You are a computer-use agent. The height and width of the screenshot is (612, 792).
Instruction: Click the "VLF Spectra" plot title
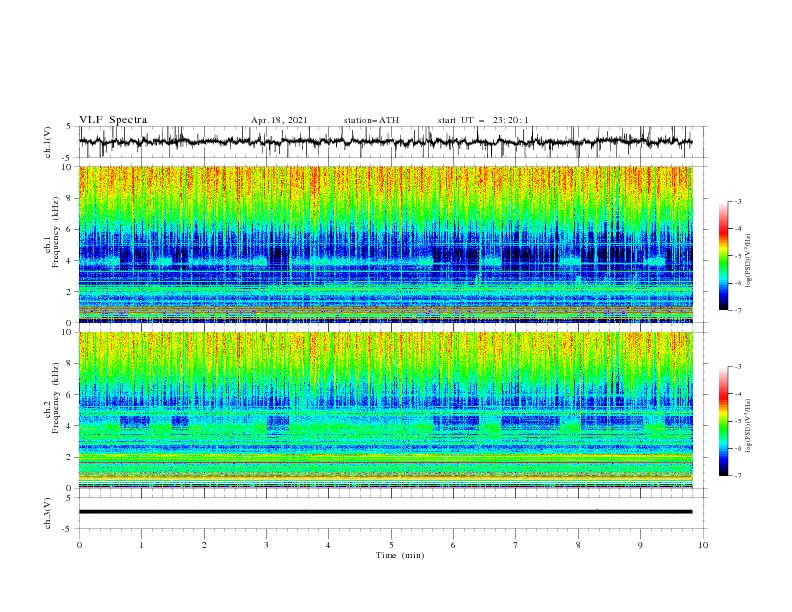[113, 120]
